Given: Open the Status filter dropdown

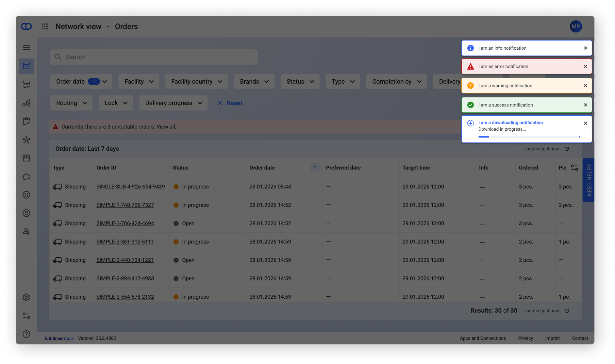Looking at the screenshot, I should [300, 82].
